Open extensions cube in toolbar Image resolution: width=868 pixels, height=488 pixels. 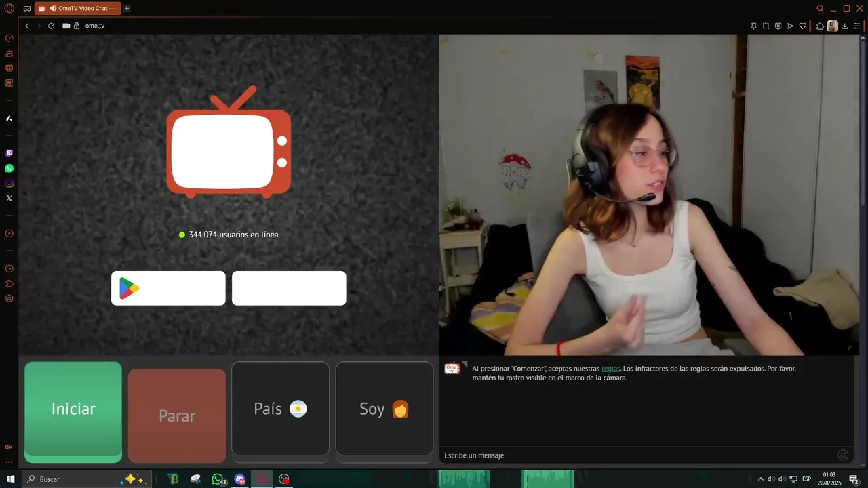pos(820,26)
